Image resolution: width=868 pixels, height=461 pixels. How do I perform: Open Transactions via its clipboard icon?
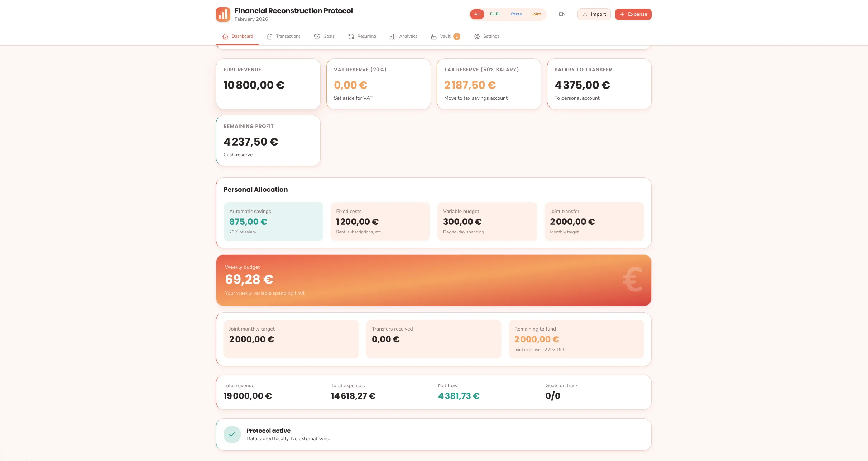(x=269, y=36)
